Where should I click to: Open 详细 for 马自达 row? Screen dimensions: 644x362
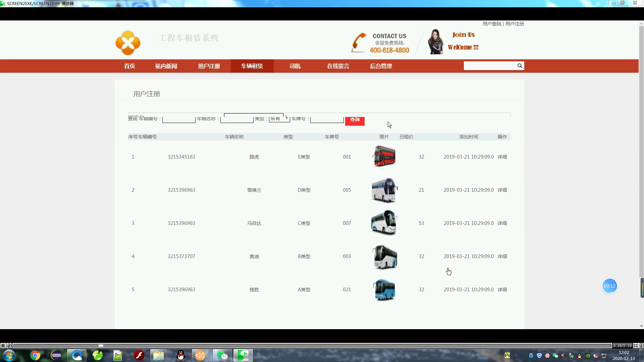502,223
